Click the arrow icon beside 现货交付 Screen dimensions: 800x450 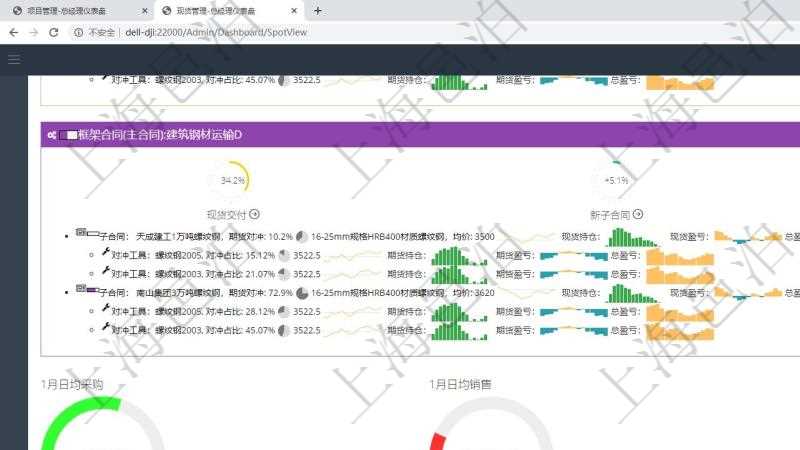tap(255, 214)
